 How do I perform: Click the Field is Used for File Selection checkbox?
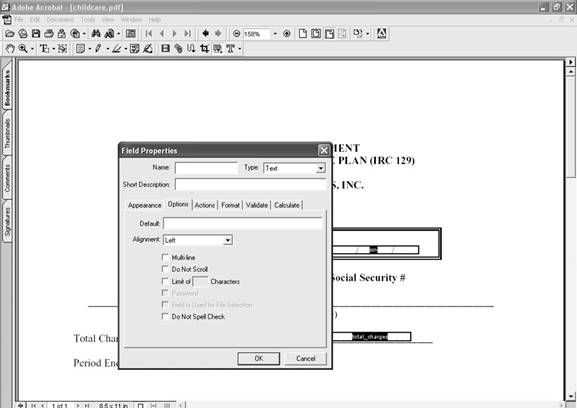click(165, 305)
